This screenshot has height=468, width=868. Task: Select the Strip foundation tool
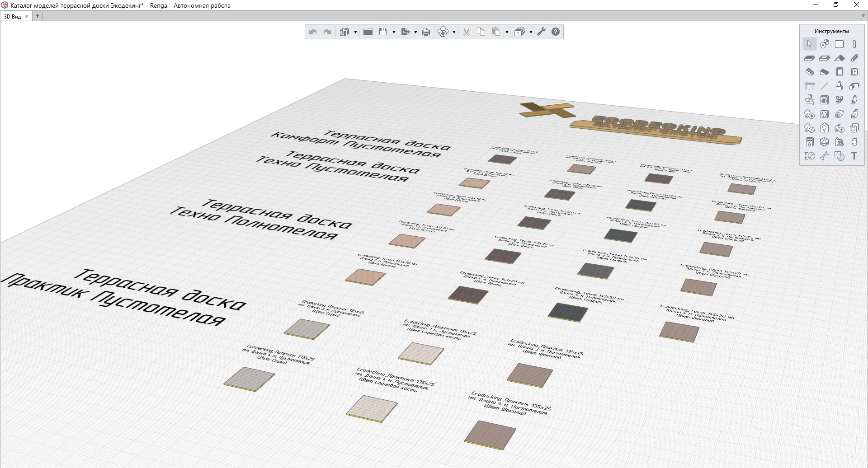point(854,86)
